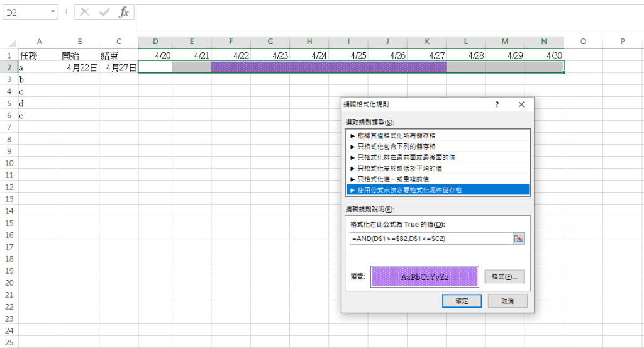The image size is (644, 348).
Task: Click the formula bar Enter checkmark icon
Action: (x=104, y=12)
